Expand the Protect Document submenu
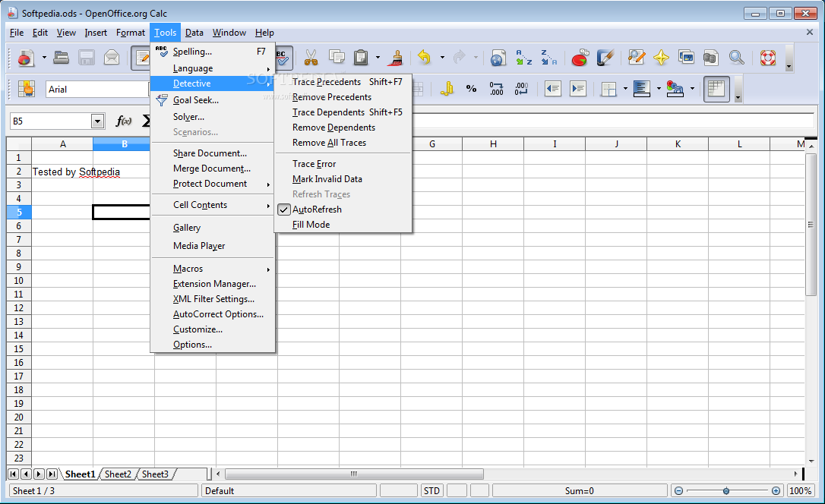 coord(213,184)
